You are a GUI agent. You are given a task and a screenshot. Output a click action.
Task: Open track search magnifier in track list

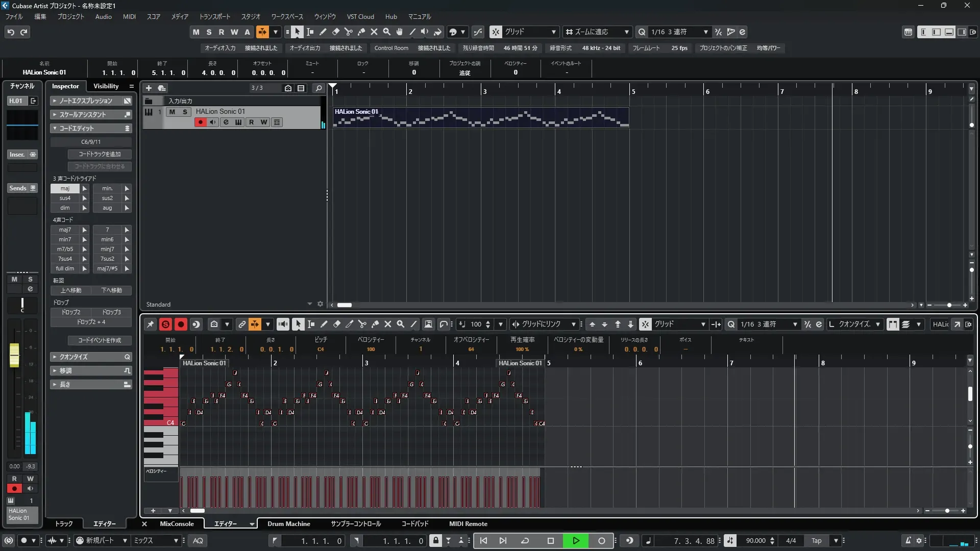click(x=318, y=88)
